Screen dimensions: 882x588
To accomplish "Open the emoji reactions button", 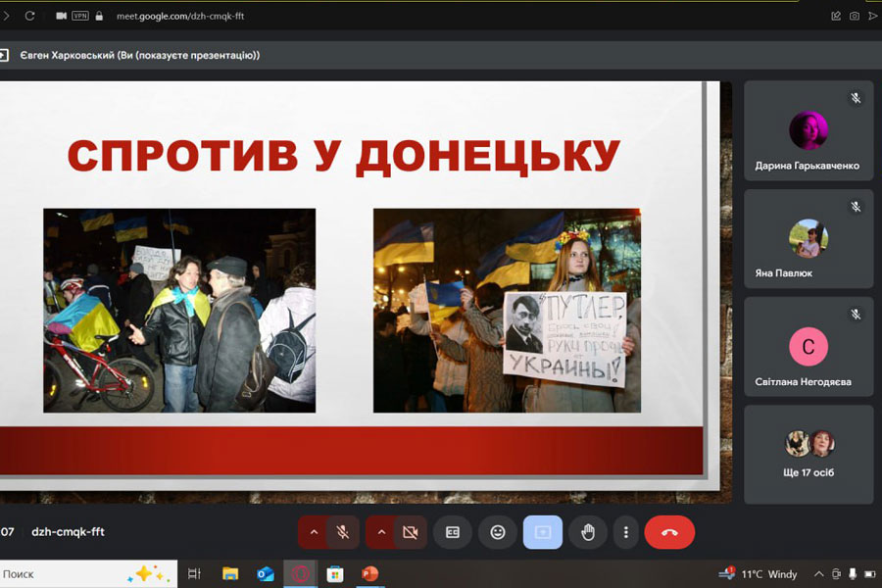I will coord(498,532).
